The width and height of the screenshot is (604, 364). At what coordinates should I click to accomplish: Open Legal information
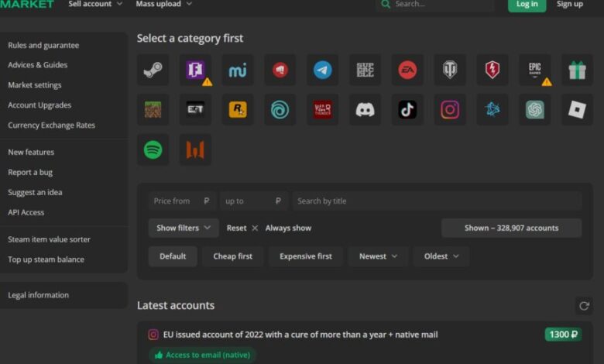(x=39, y=295)
